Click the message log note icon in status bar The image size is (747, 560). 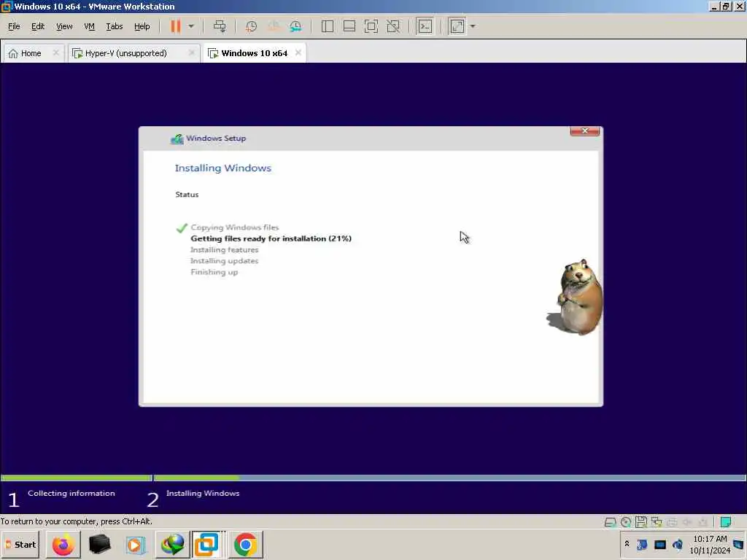(726, 522)
